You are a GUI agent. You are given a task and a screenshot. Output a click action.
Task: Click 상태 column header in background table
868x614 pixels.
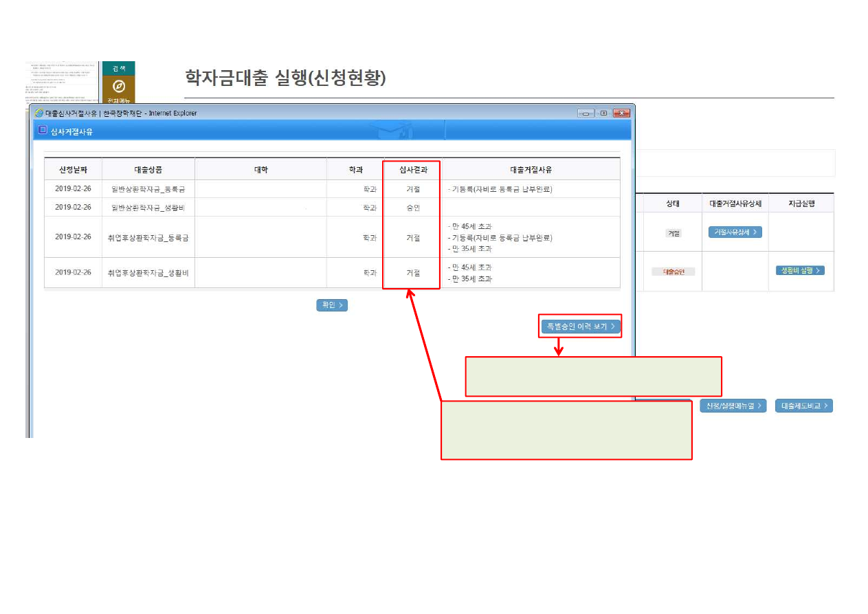coord(673,204)
